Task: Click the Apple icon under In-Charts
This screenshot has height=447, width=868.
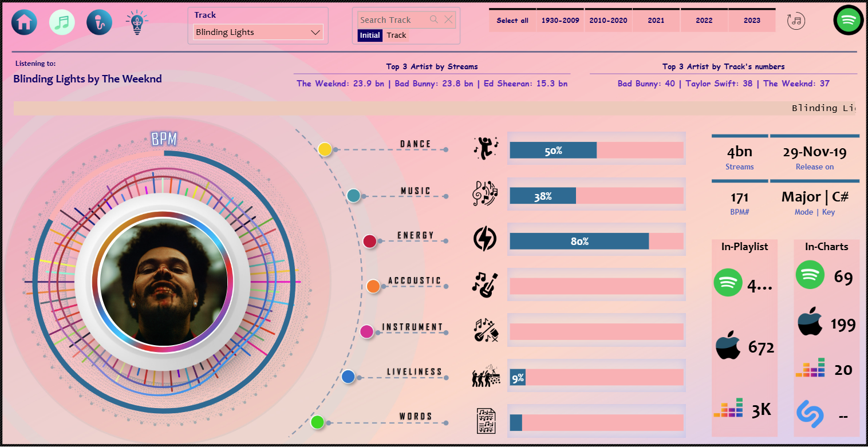Action: (x=810, y=321)
